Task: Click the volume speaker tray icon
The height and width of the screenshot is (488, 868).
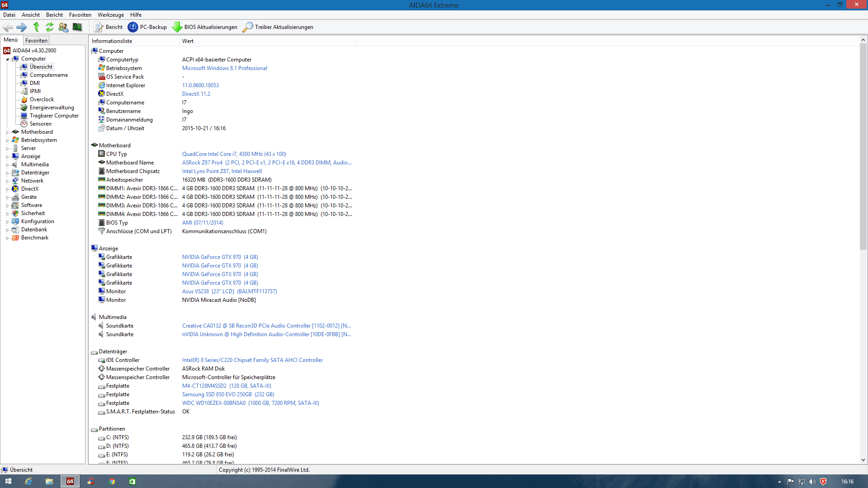Action: 812,482
